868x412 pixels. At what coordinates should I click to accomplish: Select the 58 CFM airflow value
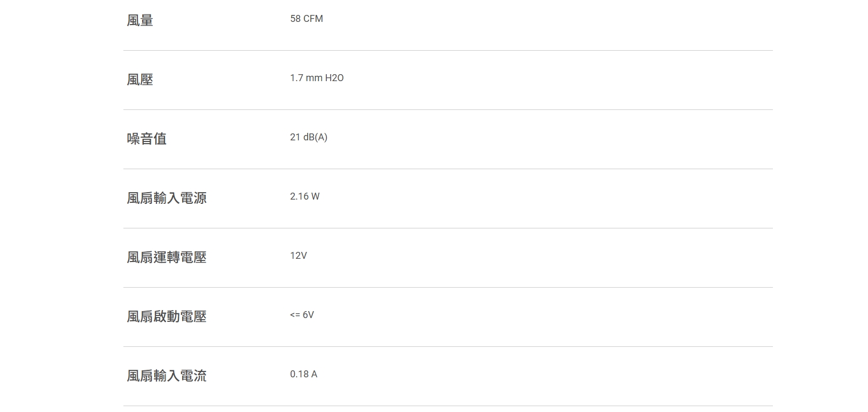click(306, 19)
